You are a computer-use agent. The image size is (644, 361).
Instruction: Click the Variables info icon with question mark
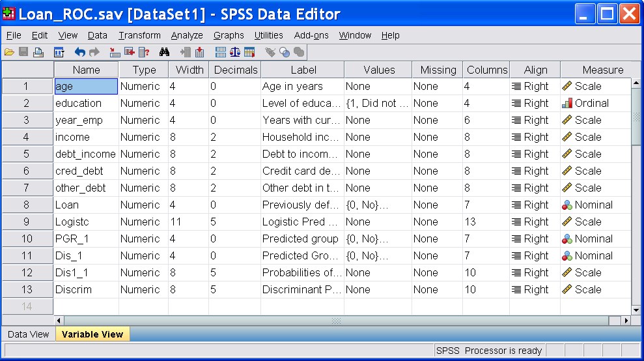144,52
